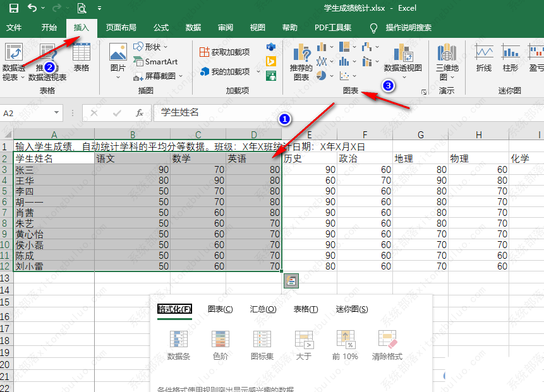The image size is (544, 392).
Task: Expand the My Add-ins dropdown arrow
Action: [x=258, y=72]
